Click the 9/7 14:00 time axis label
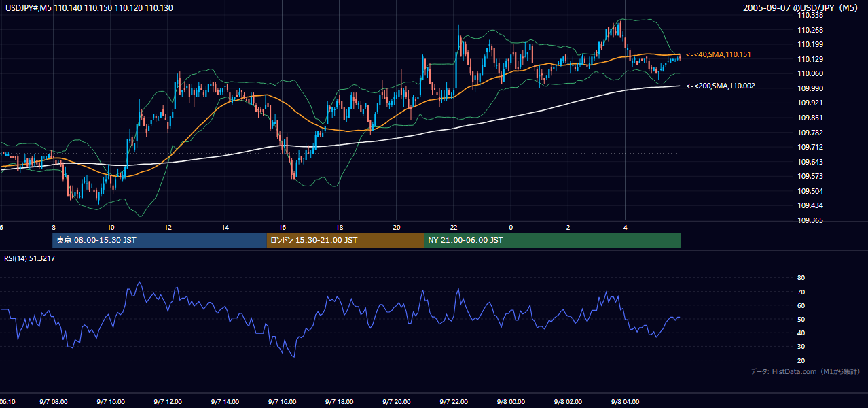The height and width of the screenshot is (408, 868). pos(224,402)
